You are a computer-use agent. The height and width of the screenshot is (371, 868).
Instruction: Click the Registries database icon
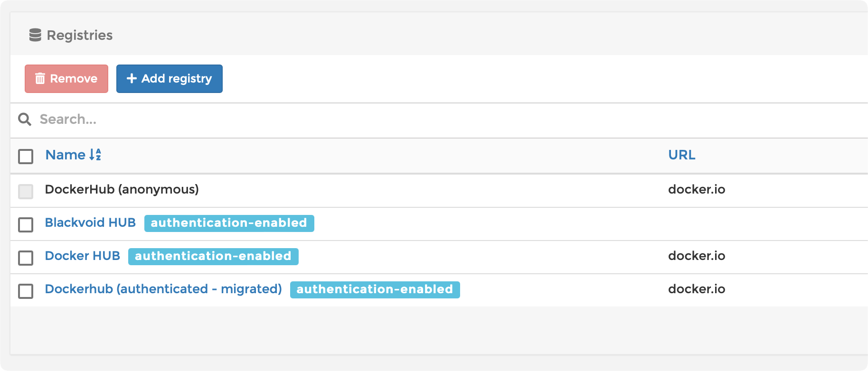pos(35,35)
